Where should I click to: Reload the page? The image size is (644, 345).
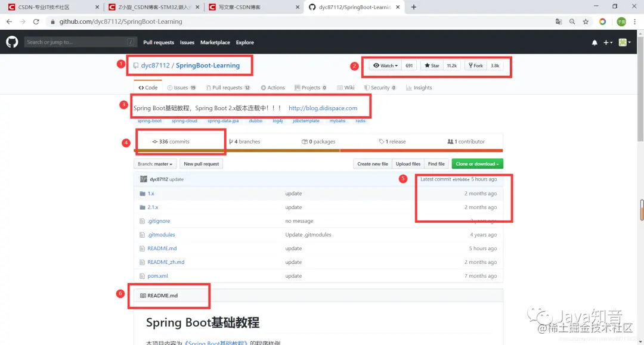[36, 21]
